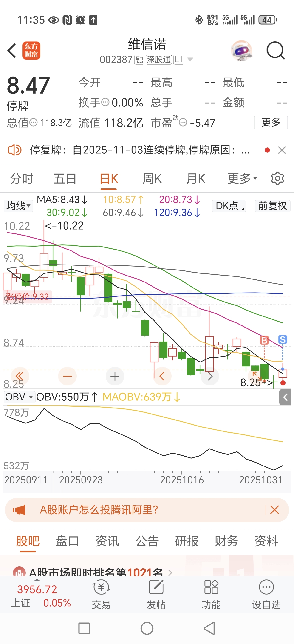Tap the OBV:550万 value label
The height and width of the screenshot is (644, 294).
point(67,397)
